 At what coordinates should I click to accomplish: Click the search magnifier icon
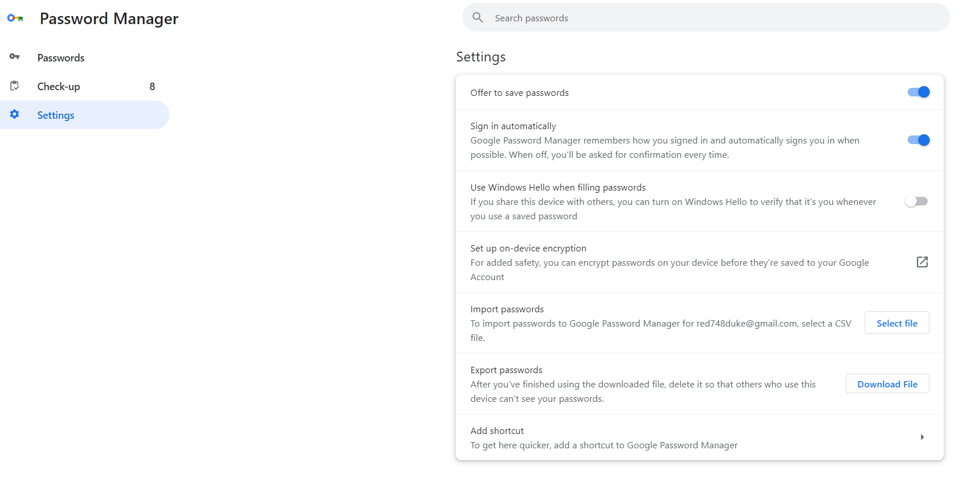[x=478, y=18]
